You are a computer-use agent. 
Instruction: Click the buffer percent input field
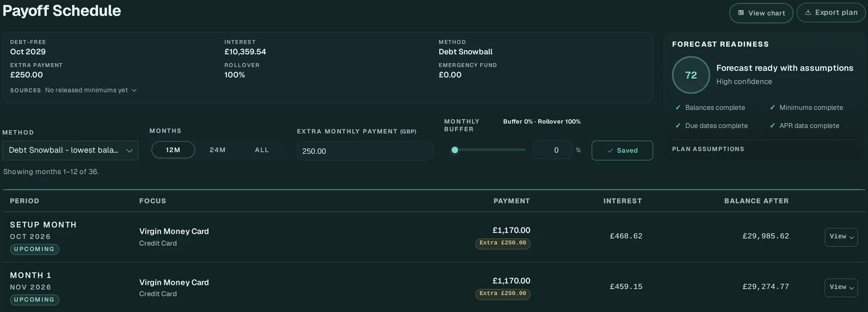click(552, 150)
